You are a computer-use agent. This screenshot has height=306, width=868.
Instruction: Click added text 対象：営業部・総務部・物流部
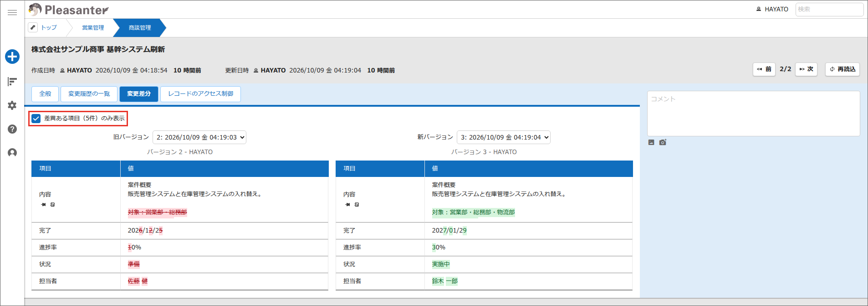point(474,212)
